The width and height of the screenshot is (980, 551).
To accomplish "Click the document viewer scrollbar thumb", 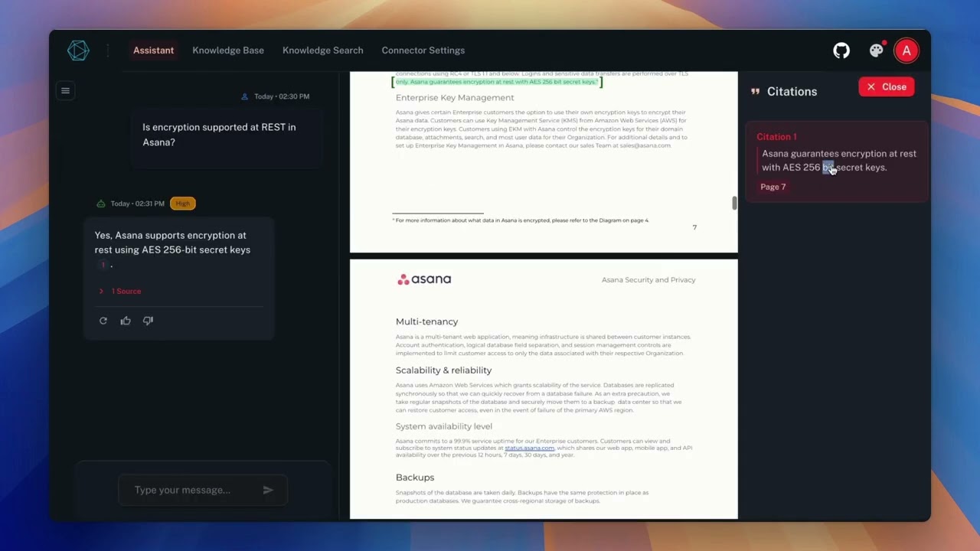I will tap(734, 203).
